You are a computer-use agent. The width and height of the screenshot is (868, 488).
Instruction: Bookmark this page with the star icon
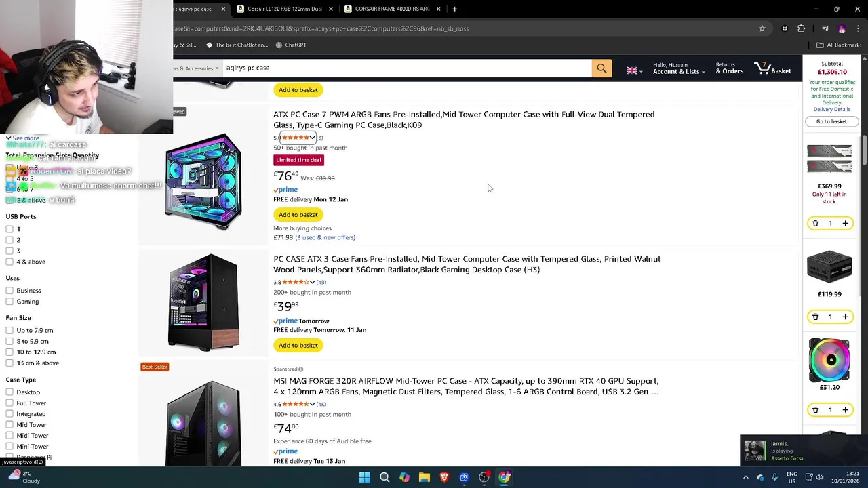tap(762, 28)
